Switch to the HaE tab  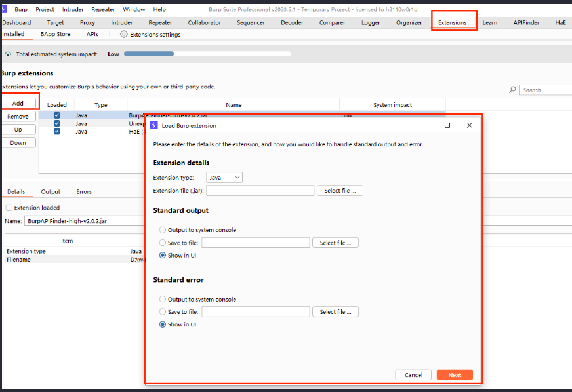561,22
